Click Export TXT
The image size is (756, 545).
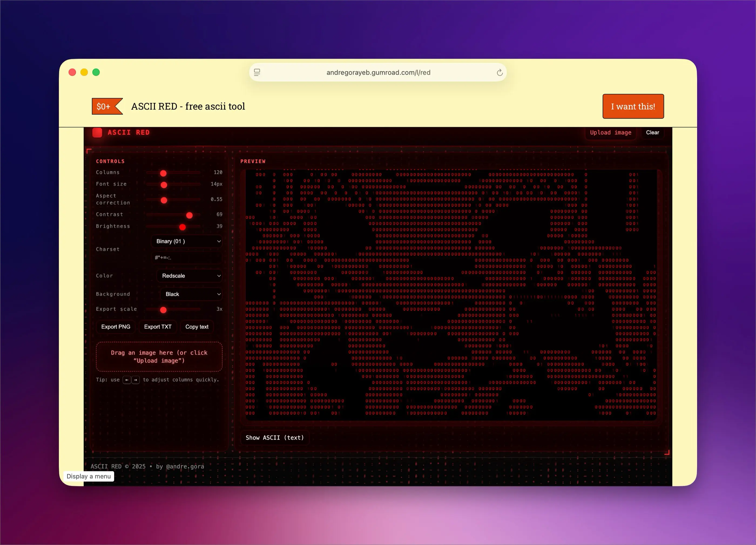[x=158, y=327]
